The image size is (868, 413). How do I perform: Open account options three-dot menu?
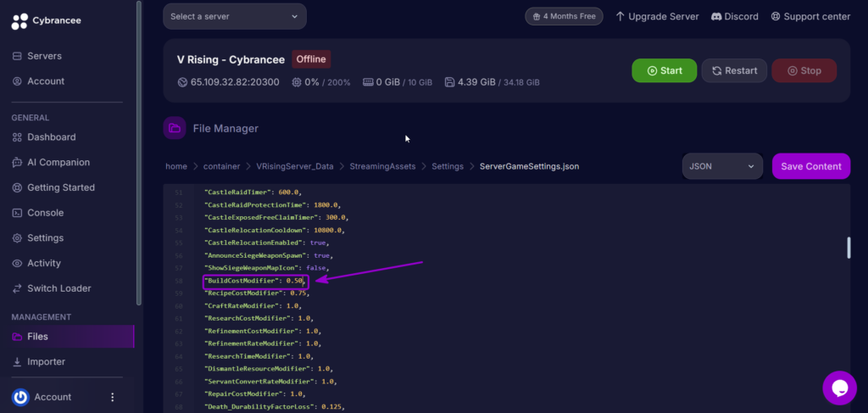[113, 397]
